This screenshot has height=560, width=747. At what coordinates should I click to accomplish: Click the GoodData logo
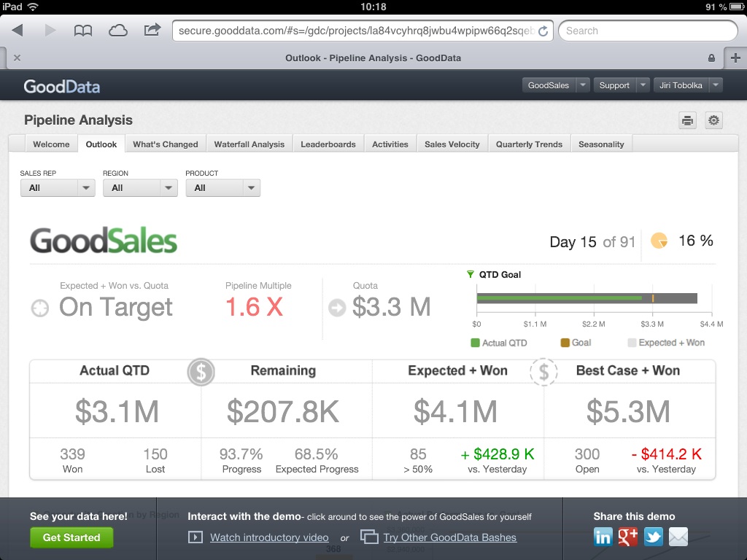pos(62,87)
